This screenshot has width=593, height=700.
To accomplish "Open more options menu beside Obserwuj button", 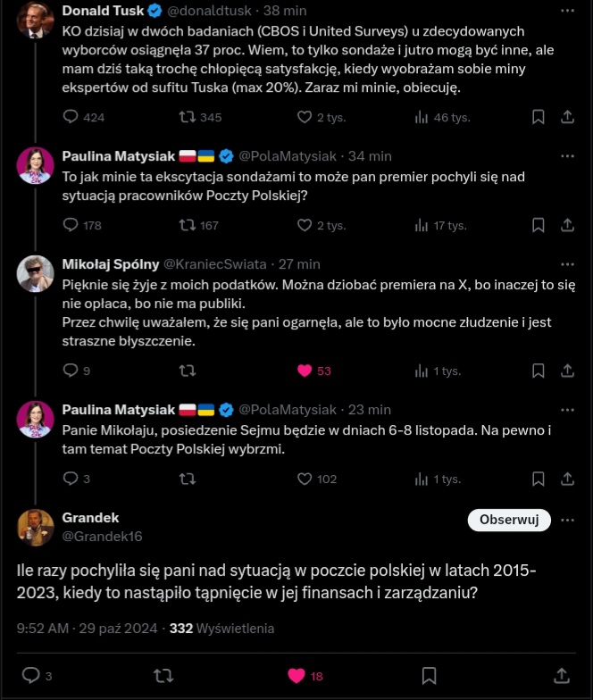I will click(x=567, y=519).
